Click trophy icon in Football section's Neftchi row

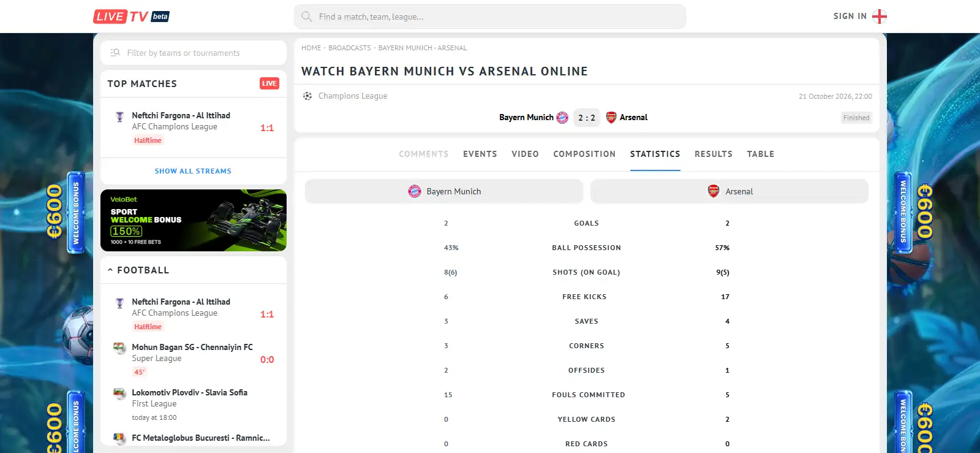(119, 303)
